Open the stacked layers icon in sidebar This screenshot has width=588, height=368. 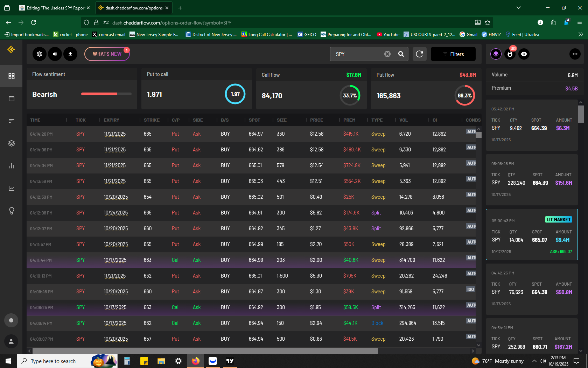(12, 143)
